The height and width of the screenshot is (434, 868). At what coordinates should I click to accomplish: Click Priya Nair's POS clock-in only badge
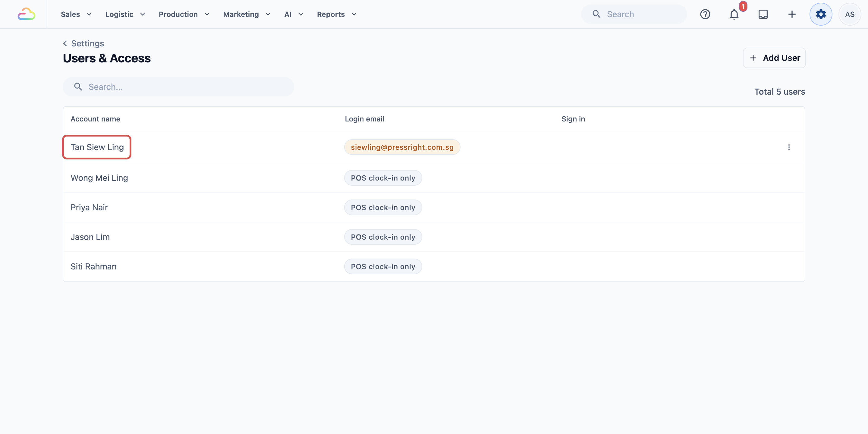point(383,207)
